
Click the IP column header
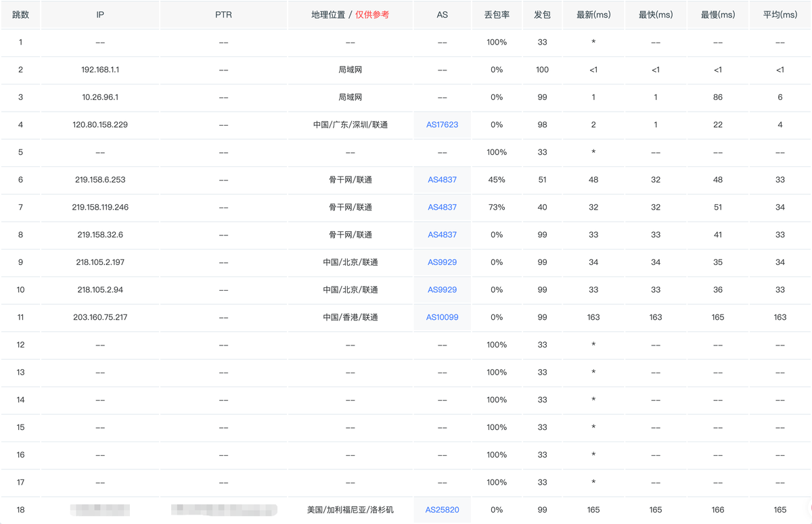[100, 15]
